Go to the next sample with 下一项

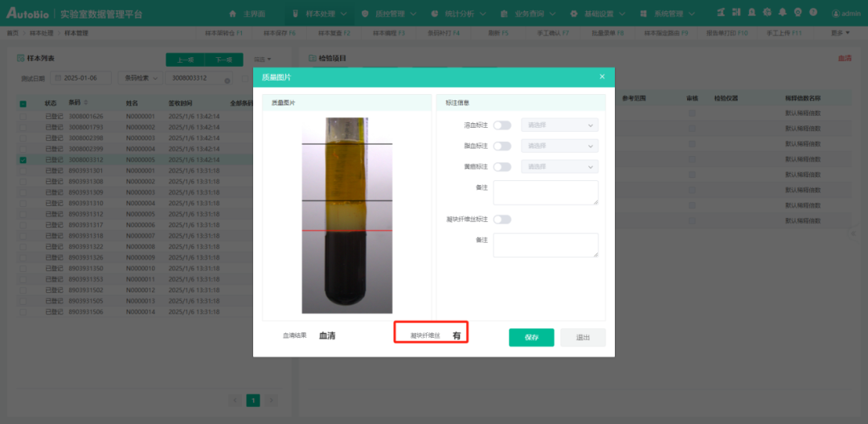(223, 60)
